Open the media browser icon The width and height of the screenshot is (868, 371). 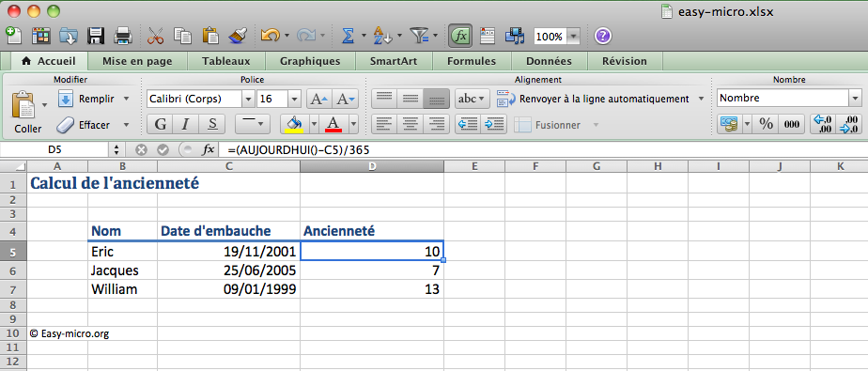point(514,36)
